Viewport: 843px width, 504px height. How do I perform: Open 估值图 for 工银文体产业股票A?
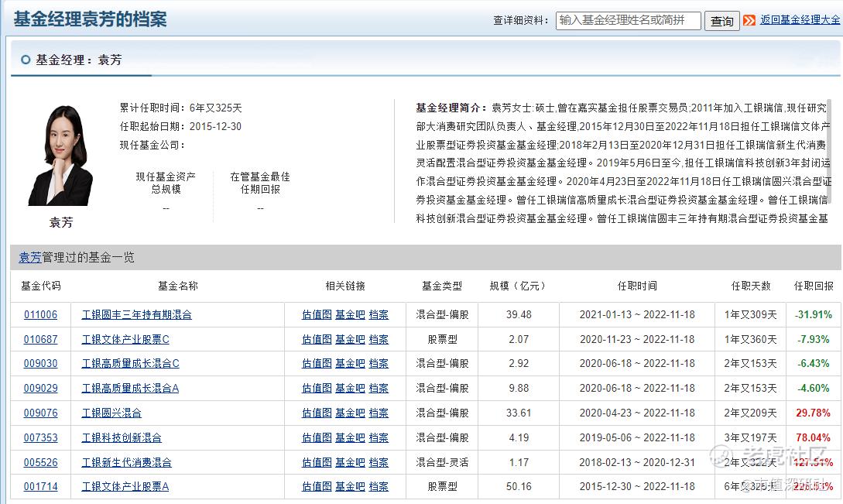pyautogui.click(x=317, y=487)
